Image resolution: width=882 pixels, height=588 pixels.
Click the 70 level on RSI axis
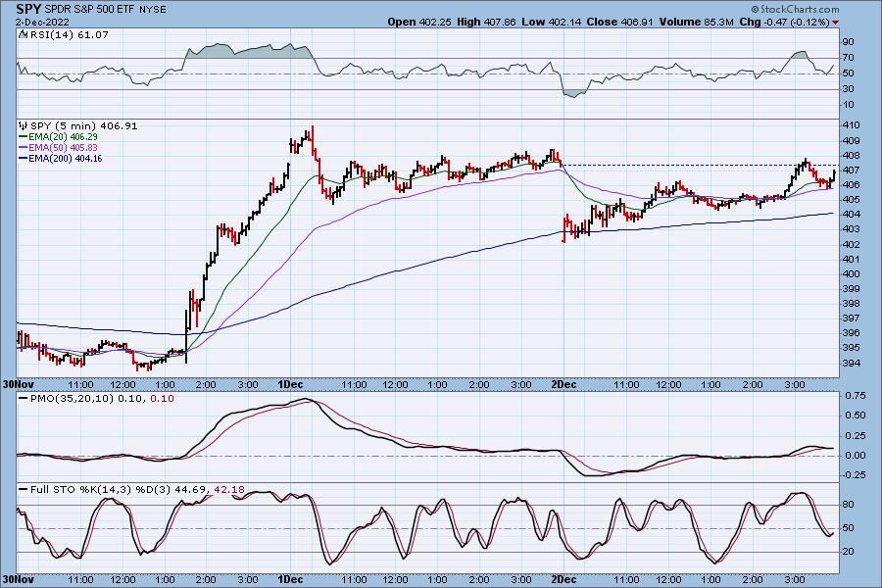(x=849, y=58)
